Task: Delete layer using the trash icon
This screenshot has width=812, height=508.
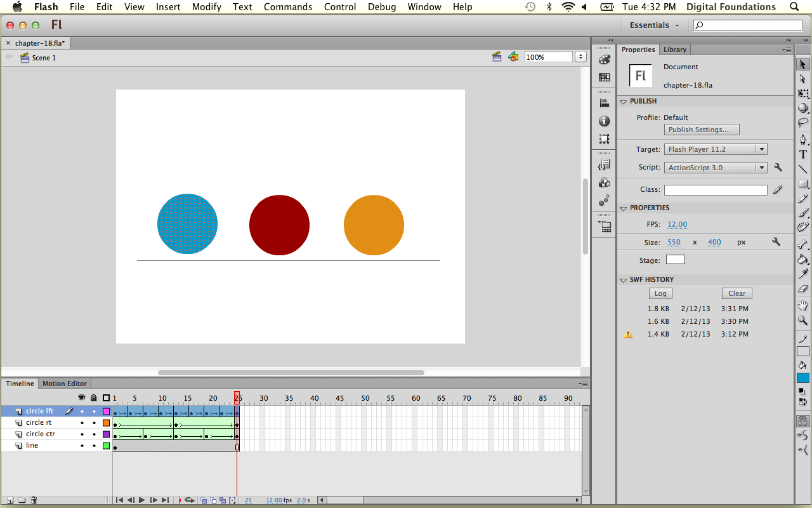Action: pos(34,500)
